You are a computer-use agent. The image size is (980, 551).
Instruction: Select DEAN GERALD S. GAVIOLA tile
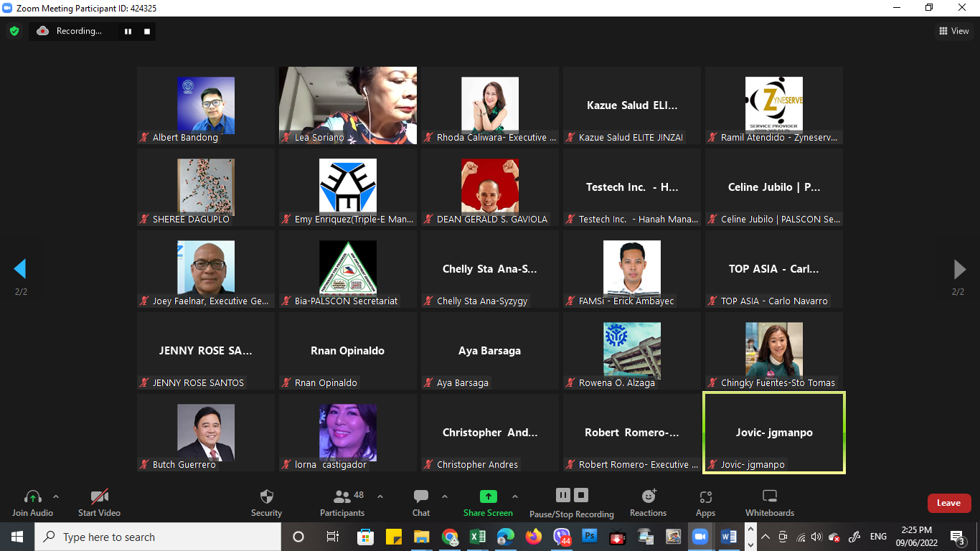(x=490, y=187)
